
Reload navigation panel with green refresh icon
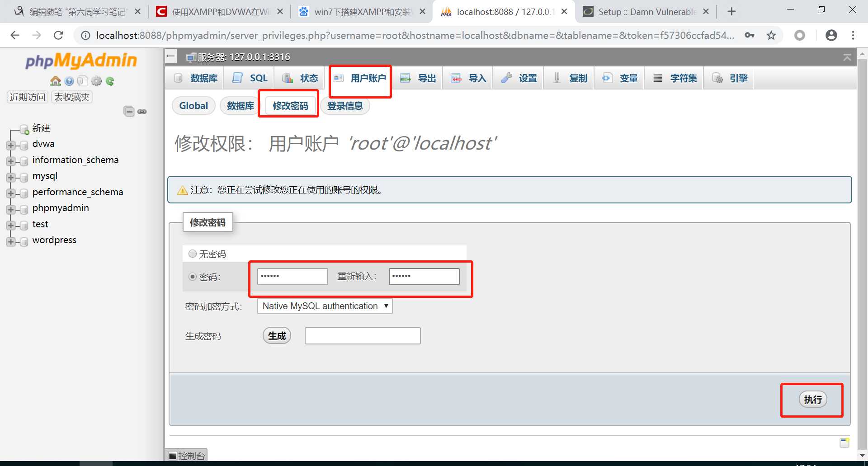pos(110,81)
